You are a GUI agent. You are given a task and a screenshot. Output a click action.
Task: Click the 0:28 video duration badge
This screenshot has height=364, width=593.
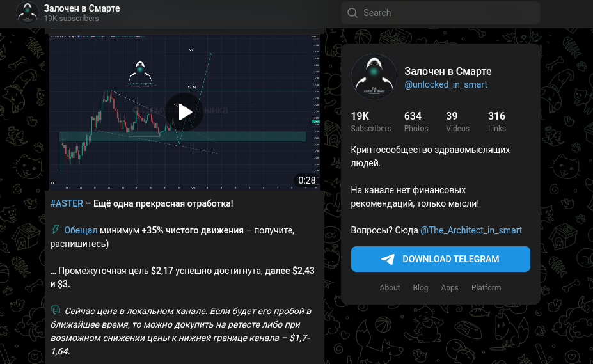click(x=306, y=180)
